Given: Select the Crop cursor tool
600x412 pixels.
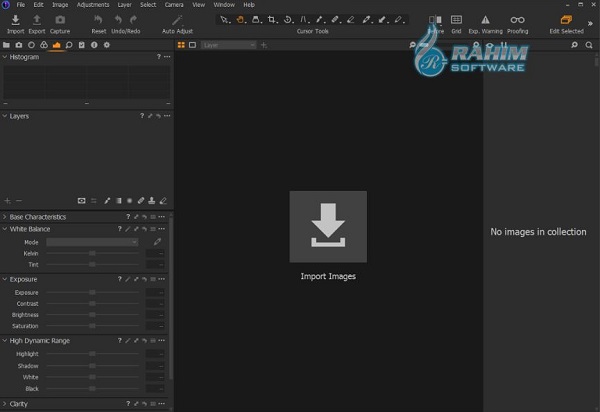Looking at the screenshot, I should 273,19.
